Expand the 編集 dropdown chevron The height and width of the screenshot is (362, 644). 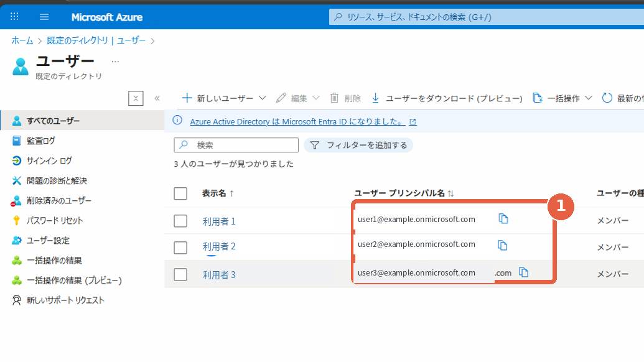pos(316,98)
